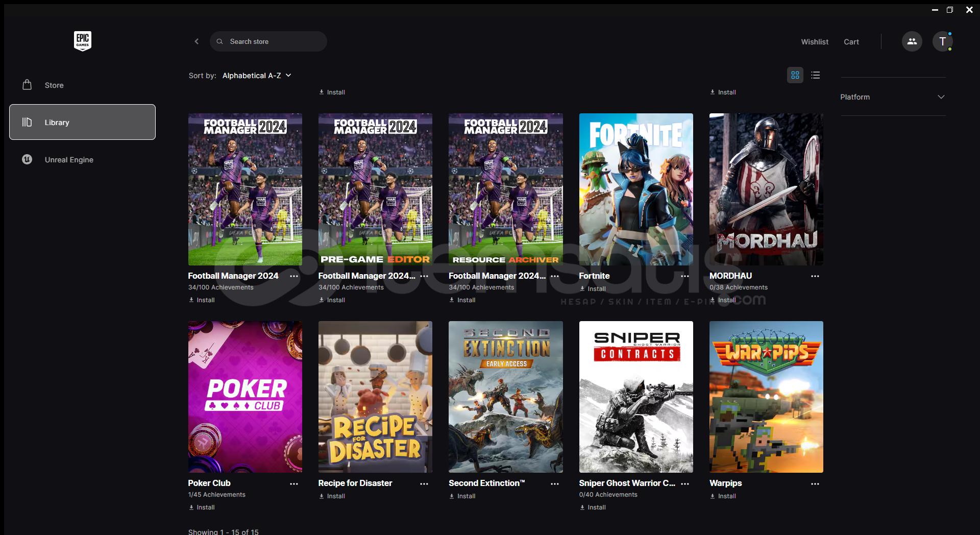Install Recipe for Disaster

(x=332, y=496)
